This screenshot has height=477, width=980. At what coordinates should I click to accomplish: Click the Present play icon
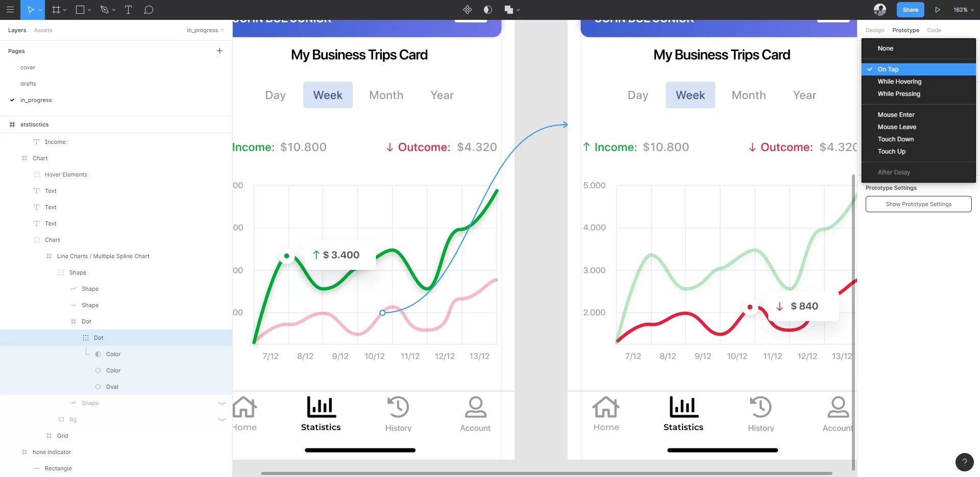pos(938,10)
